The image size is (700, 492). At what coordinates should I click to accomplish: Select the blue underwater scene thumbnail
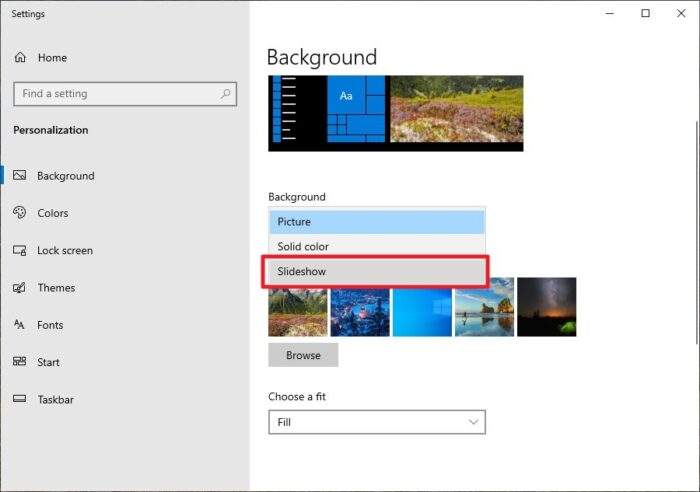[360, 312]
